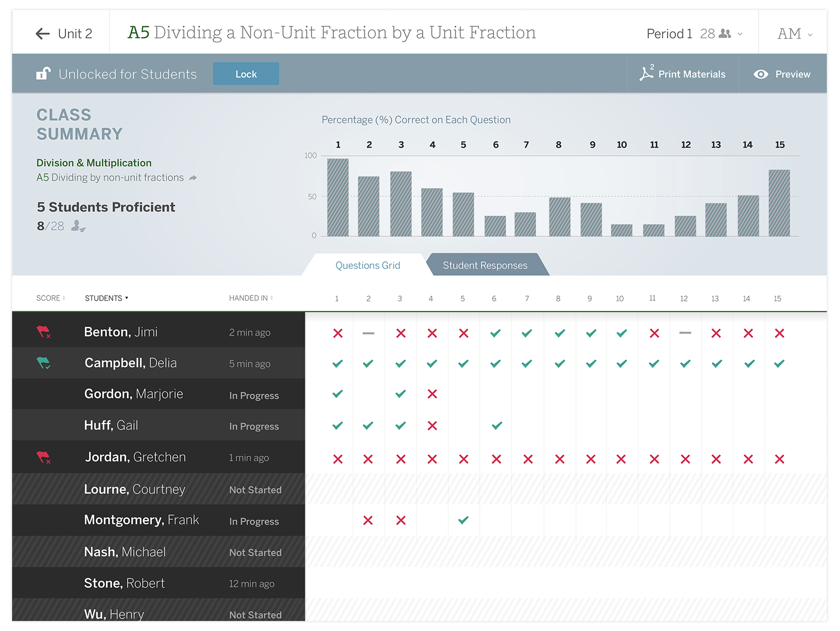Click Huff's checkmark for question 6
The image size is (840, 631).
497,425
